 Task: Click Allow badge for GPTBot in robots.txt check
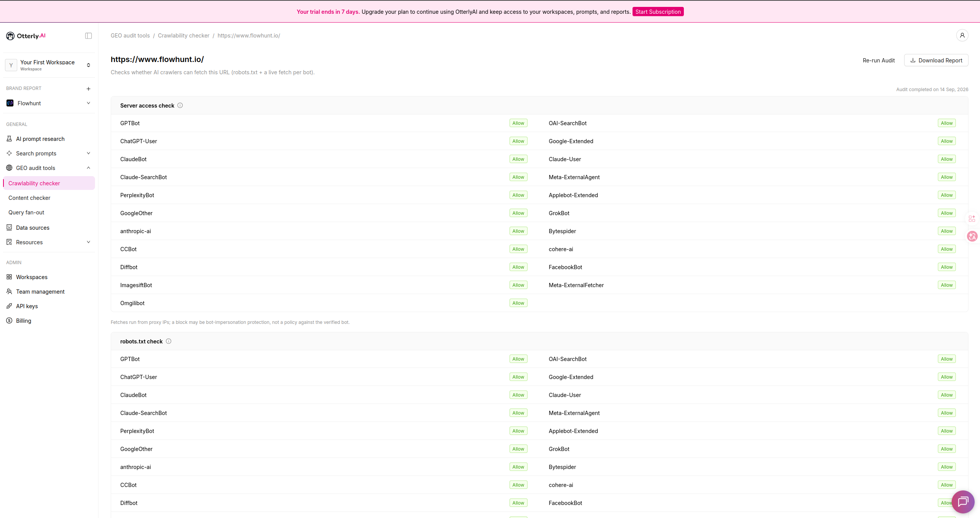pyautogui.click(x=518, y=359)
